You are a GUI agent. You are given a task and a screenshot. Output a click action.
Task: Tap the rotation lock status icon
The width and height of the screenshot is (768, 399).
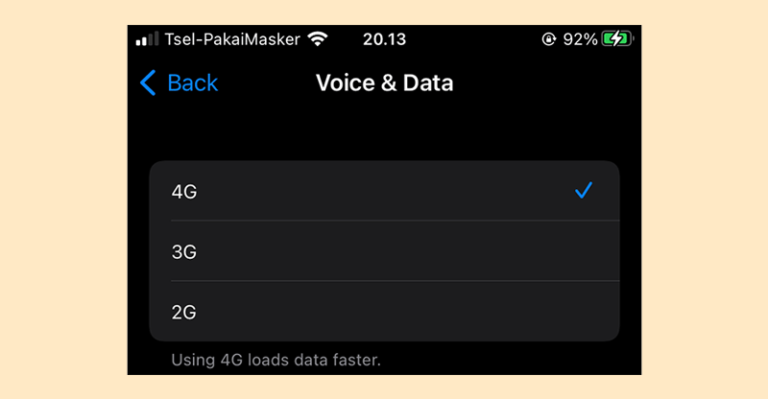pos(549,39)
